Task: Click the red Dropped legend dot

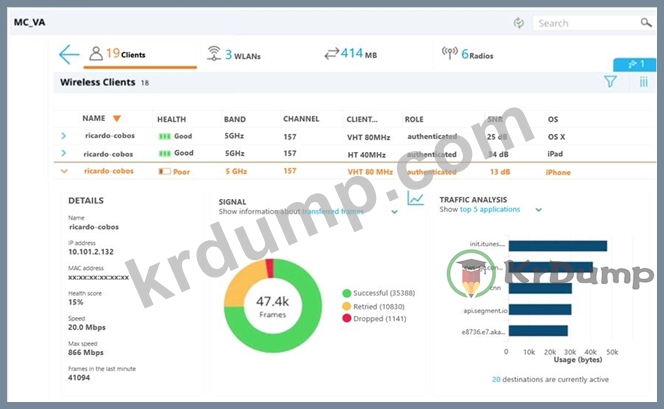Action: point(346,318)
